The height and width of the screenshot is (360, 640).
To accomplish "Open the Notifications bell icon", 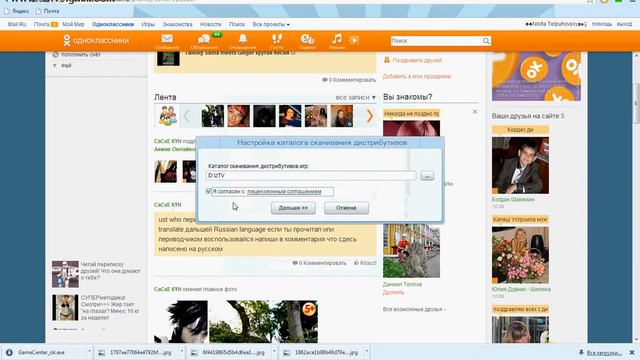I will coord(242,39).
